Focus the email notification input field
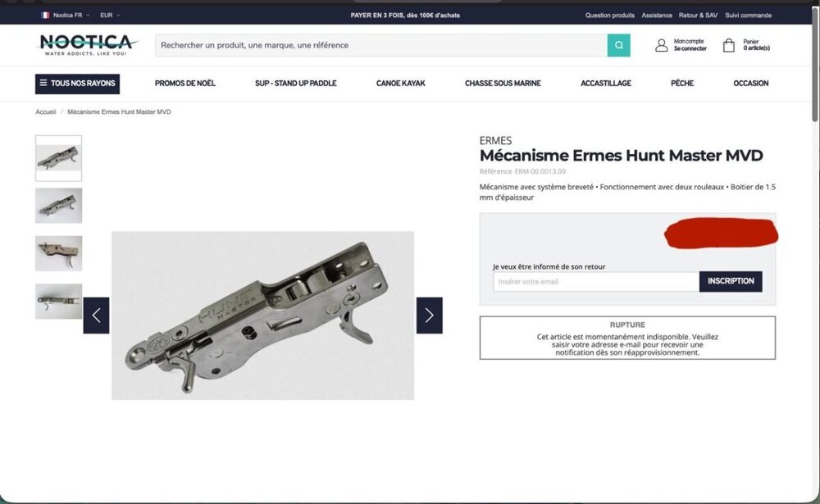This screenshot has width=820, height=504. pyautogui.click(x=595, y=281)
